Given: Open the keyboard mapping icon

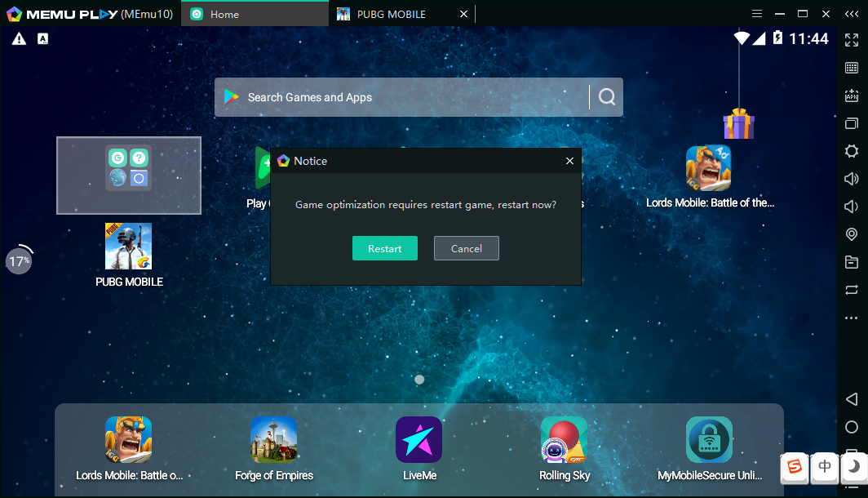Looking at the screenshot, I should 851,68.
